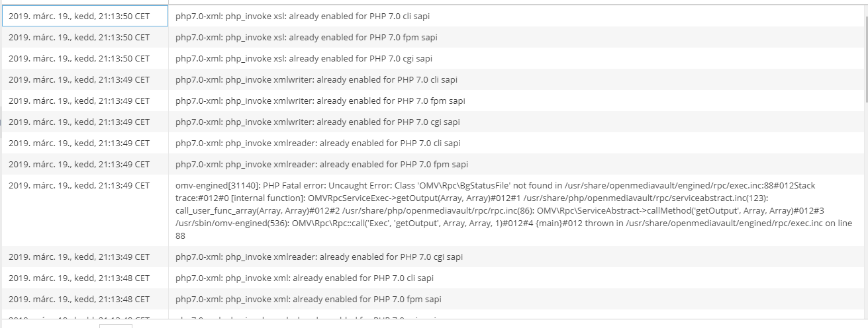The width and height of the screenshot is (868, 328).
Task: Click the timestamp cell of the xmlreader cgi row
Action: (x=85, y=257)
